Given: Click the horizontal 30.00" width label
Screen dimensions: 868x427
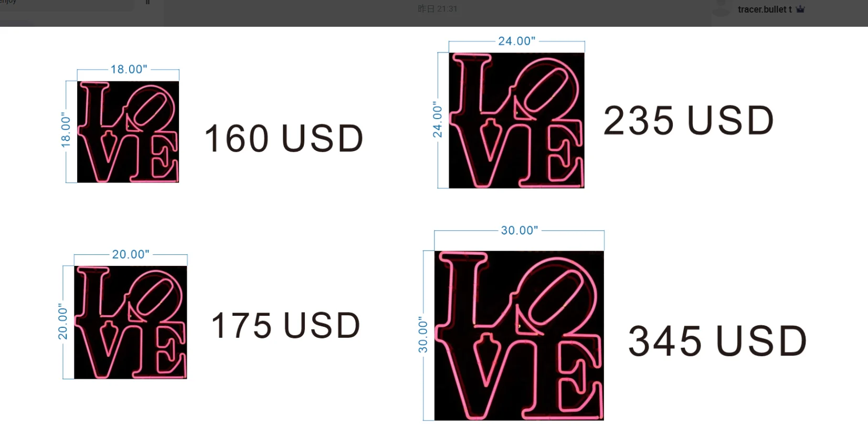Looking at the screenshot, I should pyautogui.click(x=520, y=230).
